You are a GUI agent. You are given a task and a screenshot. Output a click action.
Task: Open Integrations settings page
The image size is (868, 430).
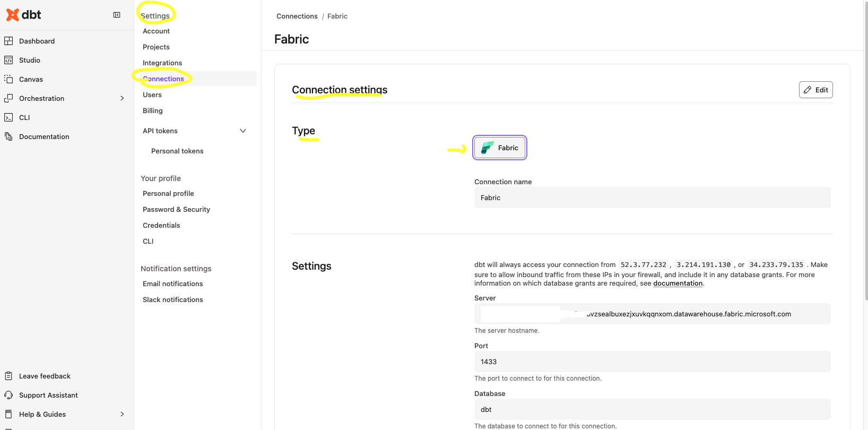click(162, 63)
